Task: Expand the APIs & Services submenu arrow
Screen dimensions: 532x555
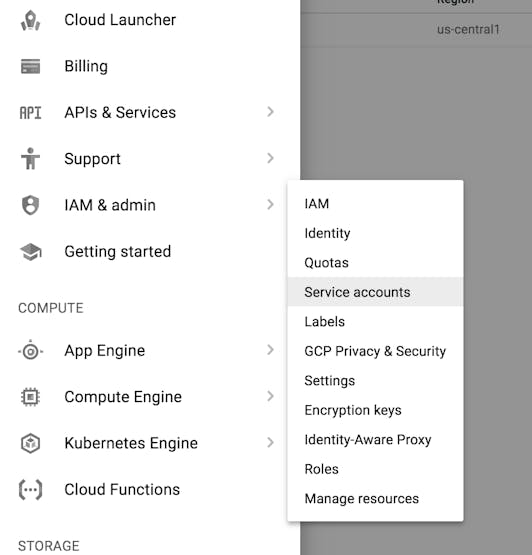Action: point(270,112)
